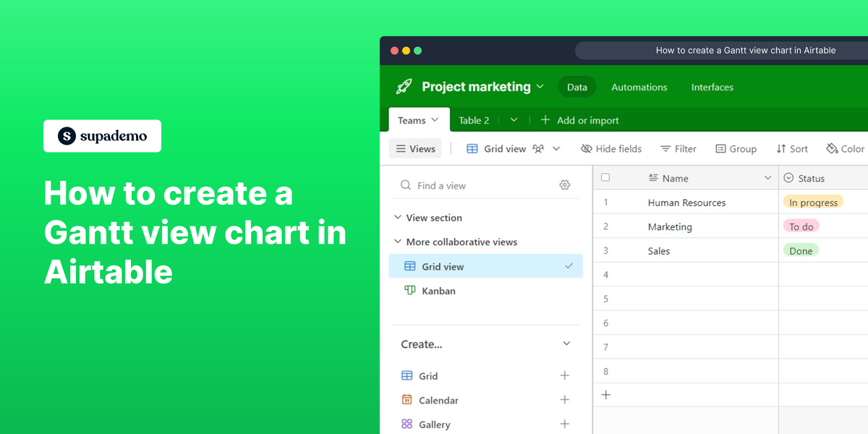Click the plus next to Calendar
This screenshot has height=434, width=868.
coord(565,400)
